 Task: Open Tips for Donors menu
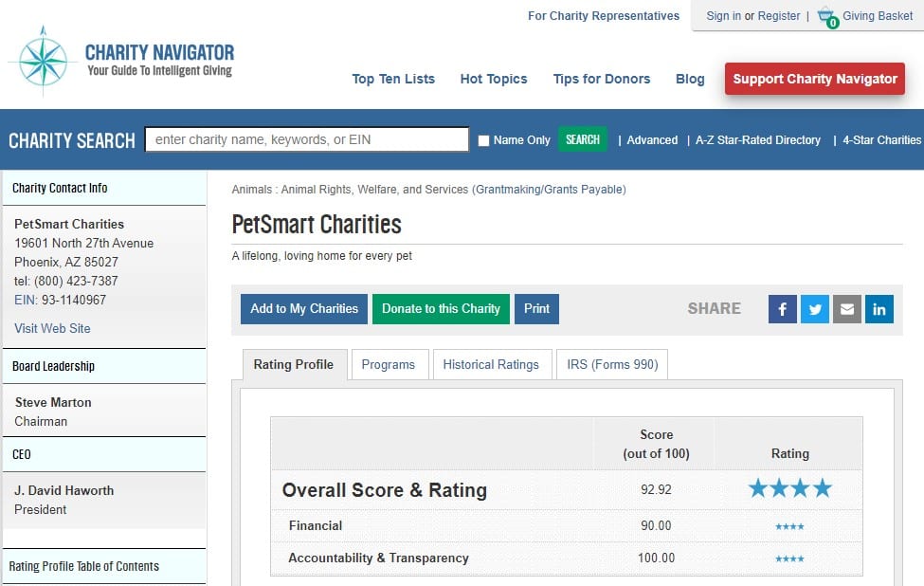coord(602,79)
